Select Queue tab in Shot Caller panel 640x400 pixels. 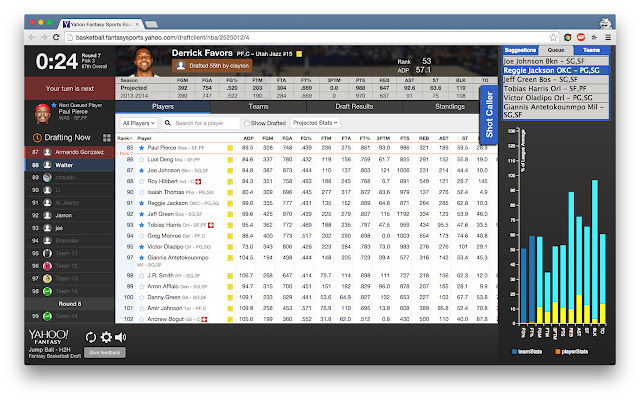tap(556, 50)
